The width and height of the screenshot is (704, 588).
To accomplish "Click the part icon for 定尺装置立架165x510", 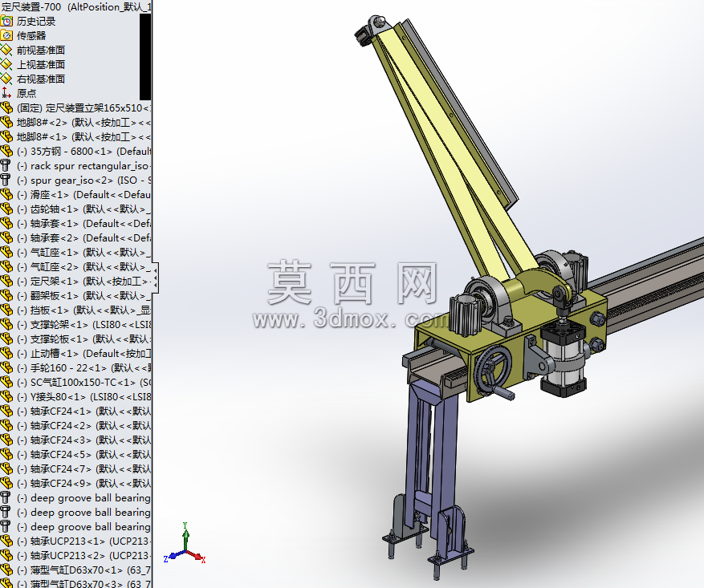I will coord(6,107).
